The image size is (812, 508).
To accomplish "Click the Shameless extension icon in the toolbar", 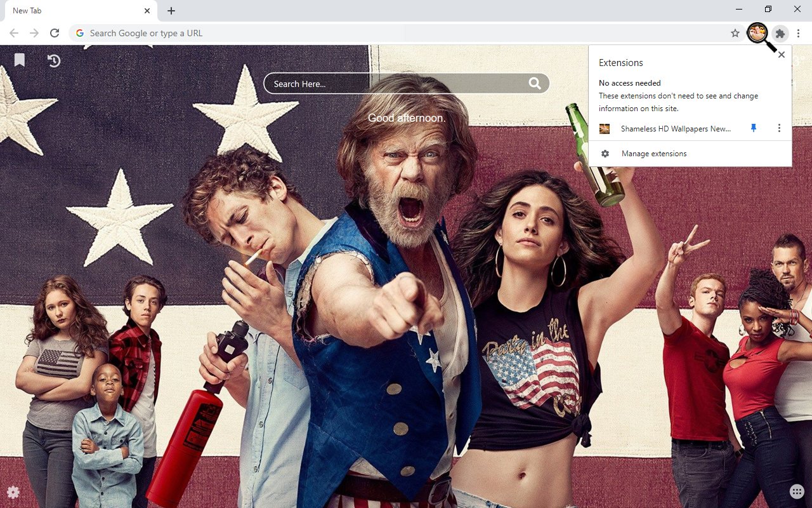I will point(757,32).
